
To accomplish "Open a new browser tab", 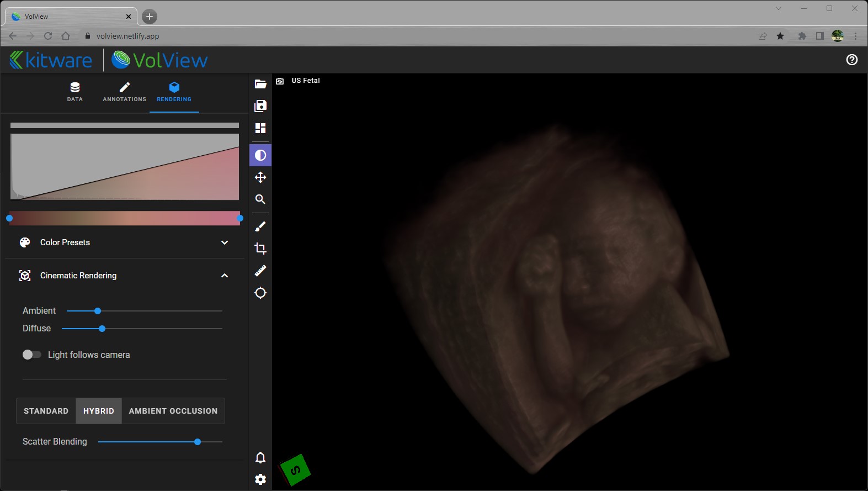I will 150,17.
